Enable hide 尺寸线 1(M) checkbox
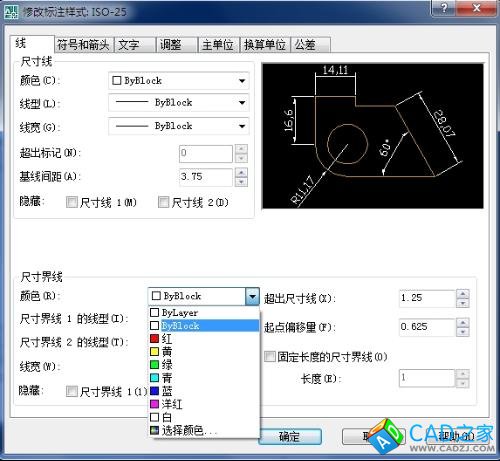 (72, 202)
